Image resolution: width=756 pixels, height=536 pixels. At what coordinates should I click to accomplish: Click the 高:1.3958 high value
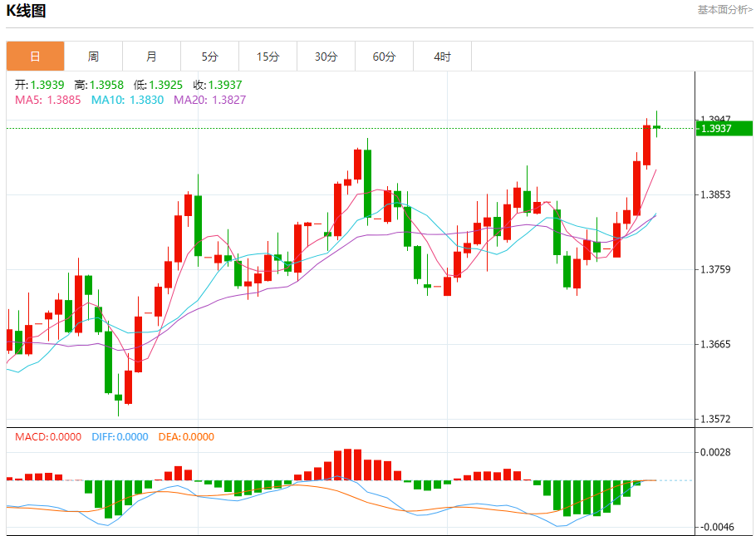pos(99,85)
